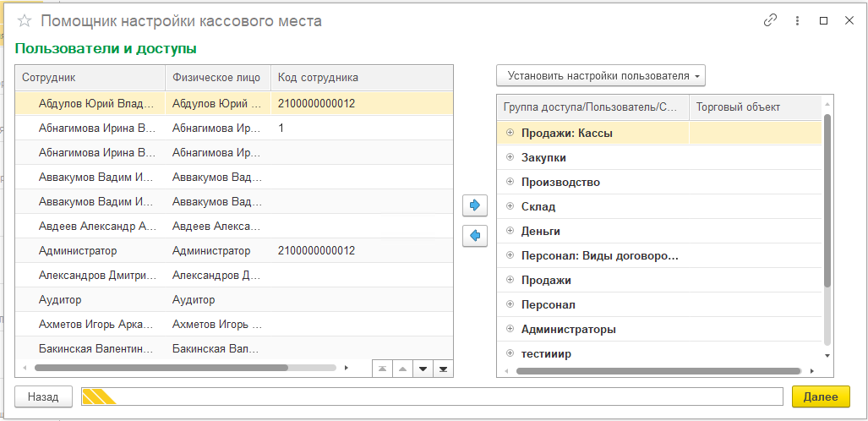Click Аудитор in Физическое лицо column
Viewport: 868px width, 421px height.
tap(218, 299)
